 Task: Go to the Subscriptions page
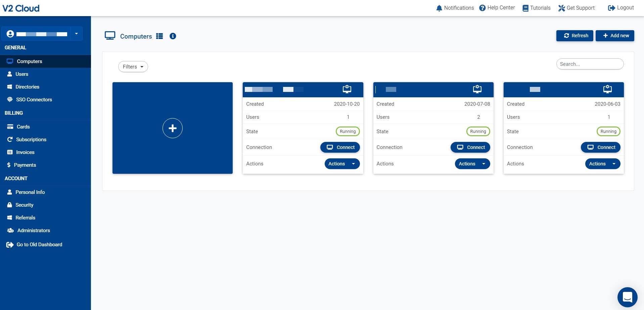(31, 139)
